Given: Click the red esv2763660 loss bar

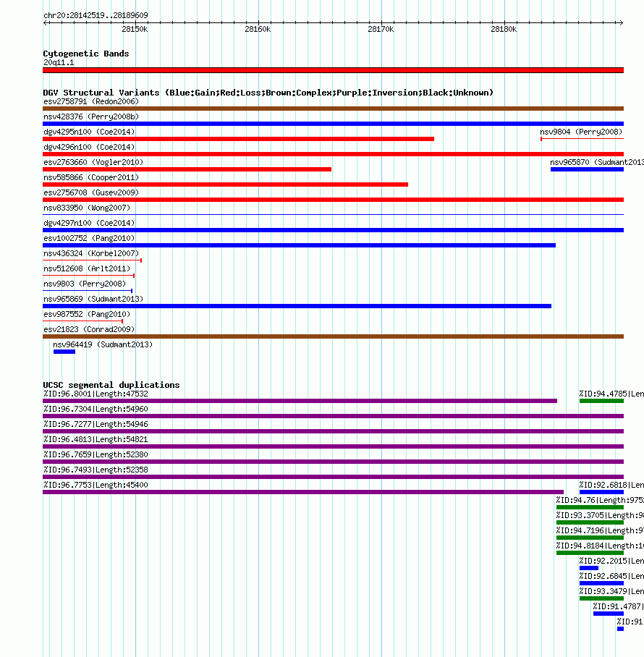Looking at the screenshot, I should click(x=187, y=169).
